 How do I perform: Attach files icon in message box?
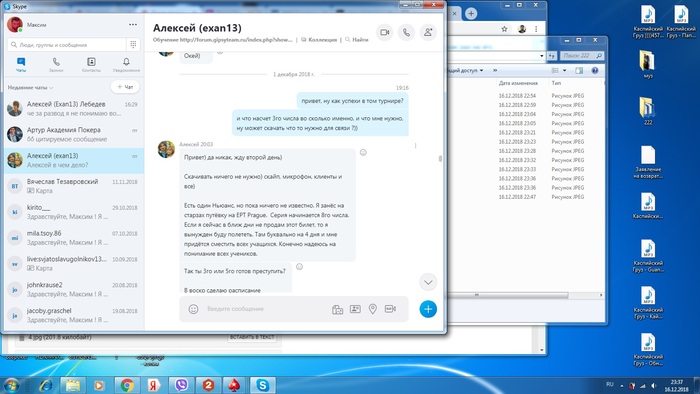click(x=338, y=309)
